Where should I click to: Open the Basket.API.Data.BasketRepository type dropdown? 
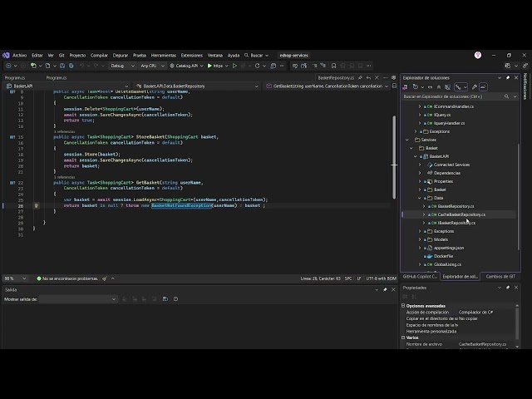197,86
